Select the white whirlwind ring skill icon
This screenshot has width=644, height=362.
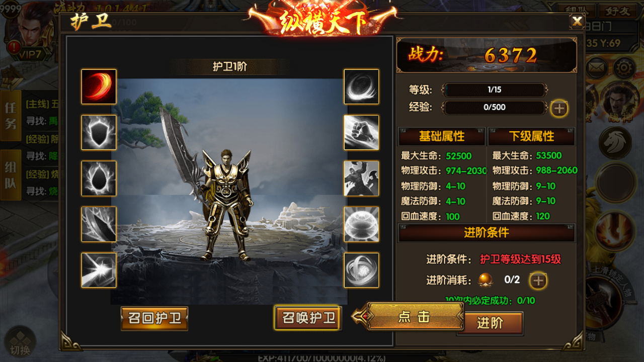tap(361, 86)
